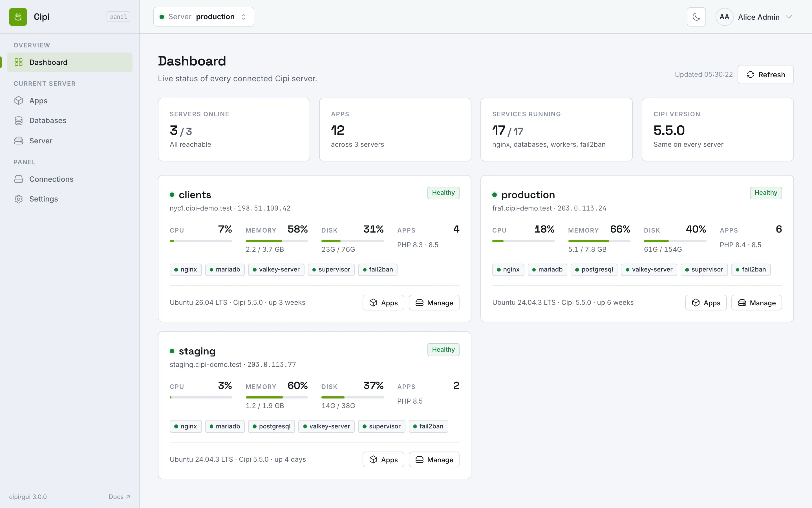Click the Connections drive icon
Image resolution: width=812 pixels, height=508 pixels.
point(18,179)
